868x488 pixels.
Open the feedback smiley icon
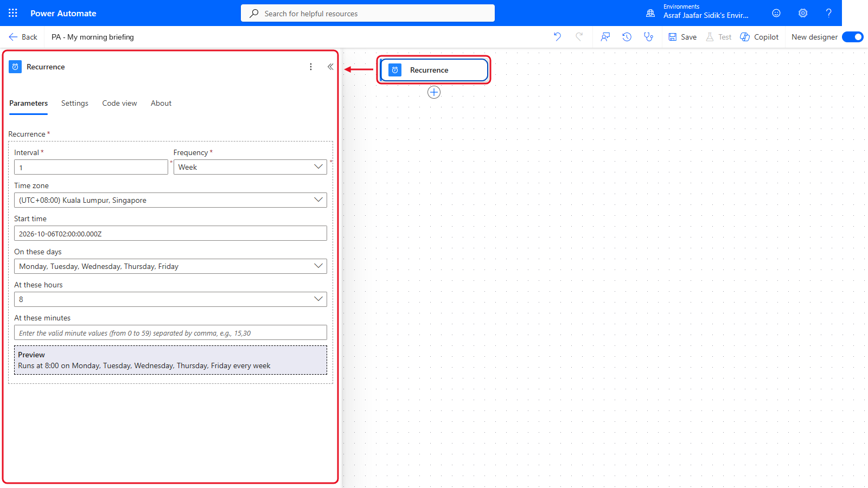(x=776, y=13)
